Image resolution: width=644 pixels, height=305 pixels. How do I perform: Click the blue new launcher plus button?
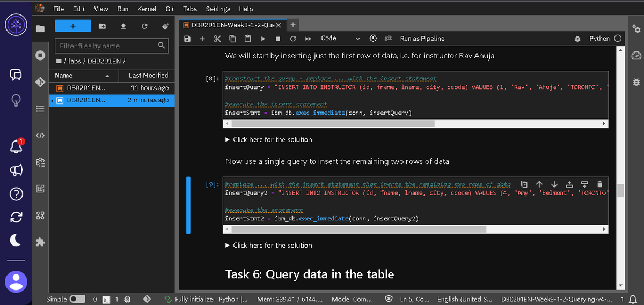pyautogui.click(x=73, y=26)
